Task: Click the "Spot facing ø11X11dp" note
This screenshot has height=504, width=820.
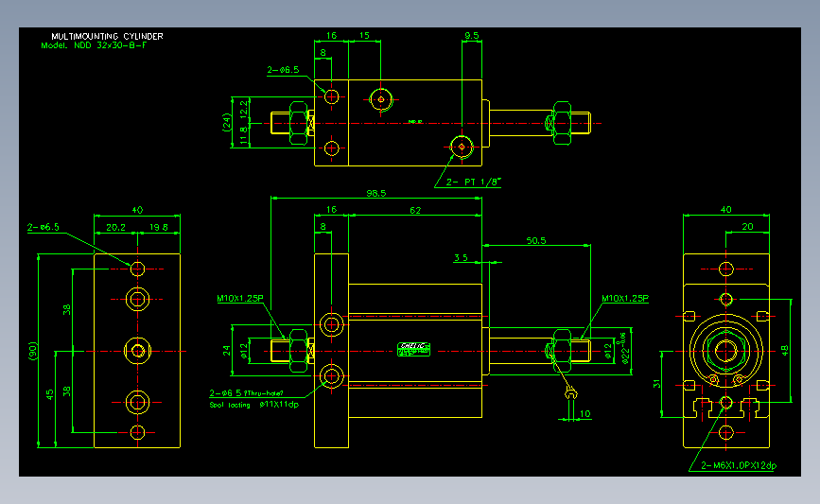Action: pyautogui.click(x=254, y=405)
